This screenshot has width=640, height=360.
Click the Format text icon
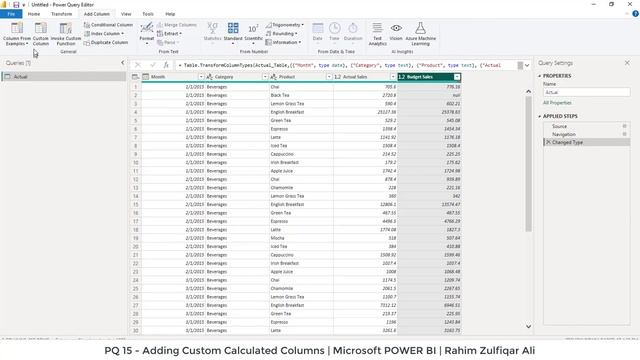147,28
